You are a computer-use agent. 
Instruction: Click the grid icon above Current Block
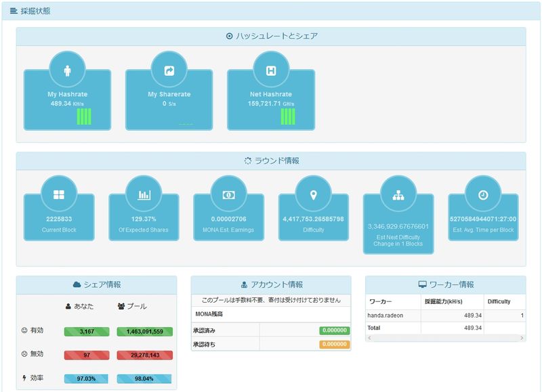click(x=59, y=194)
